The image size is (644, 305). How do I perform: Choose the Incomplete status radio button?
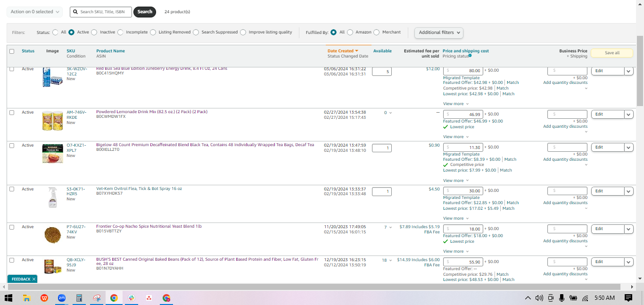tap(120, 33)
